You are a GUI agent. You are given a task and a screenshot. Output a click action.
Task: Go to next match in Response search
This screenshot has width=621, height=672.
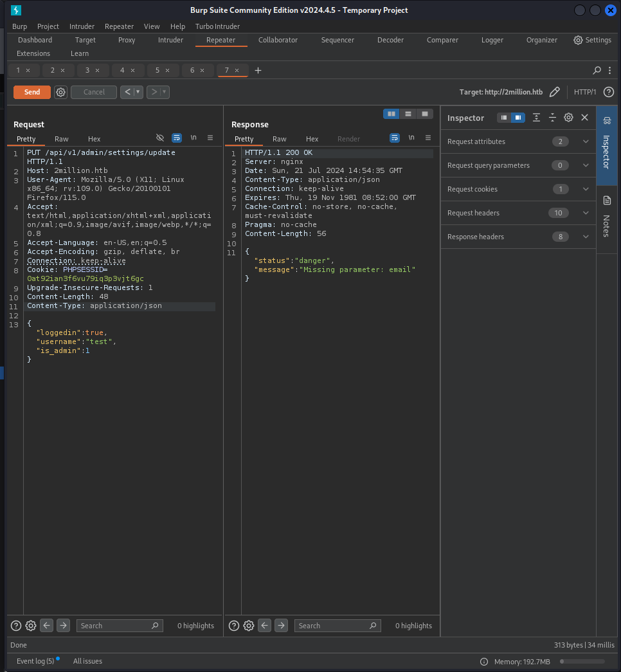(x=281, y=626)
